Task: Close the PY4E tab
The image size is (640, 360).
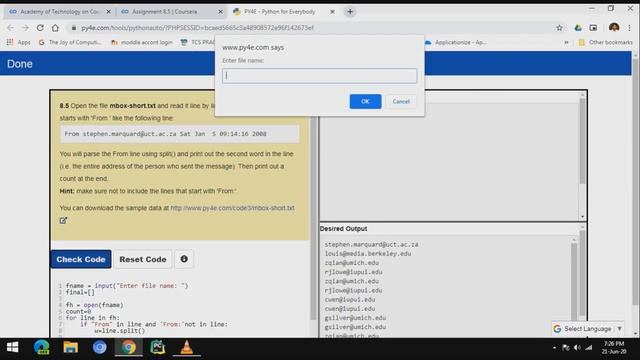Action: tap(332, 12)
